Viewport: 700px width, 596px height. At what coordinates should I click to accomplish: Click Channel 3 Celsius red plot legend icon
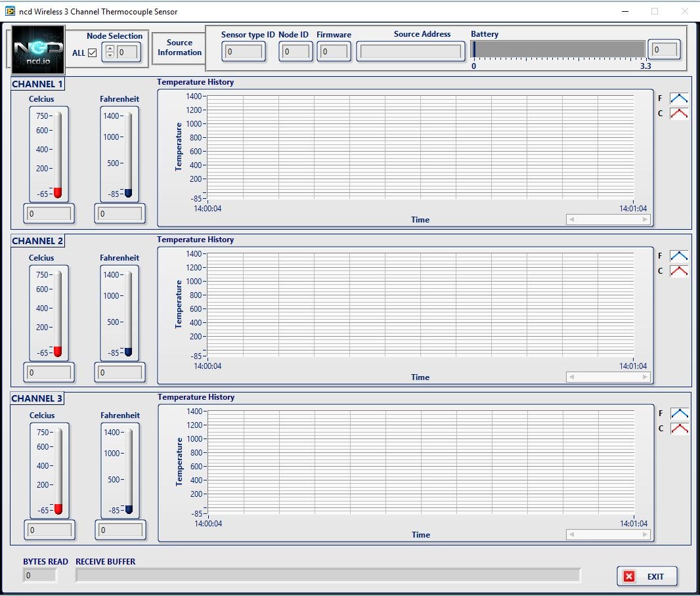[679, 428]
